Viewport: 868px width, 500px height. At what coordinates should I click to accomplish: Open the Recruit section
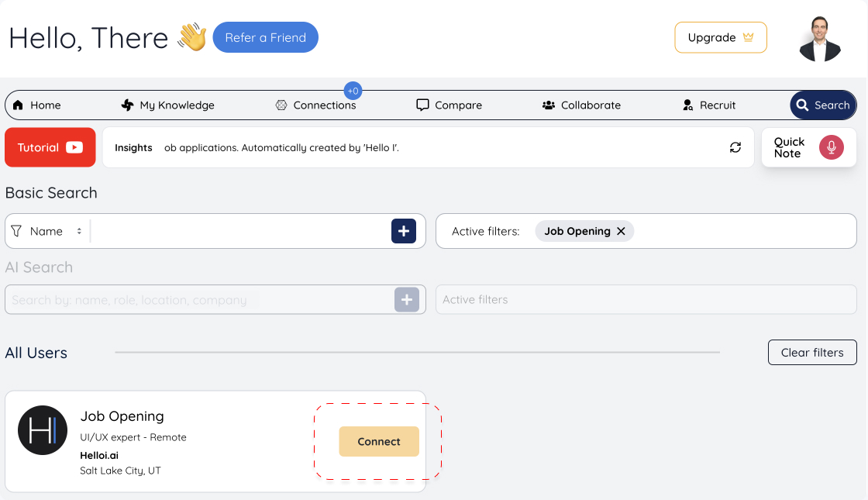[x=708, y=105]
